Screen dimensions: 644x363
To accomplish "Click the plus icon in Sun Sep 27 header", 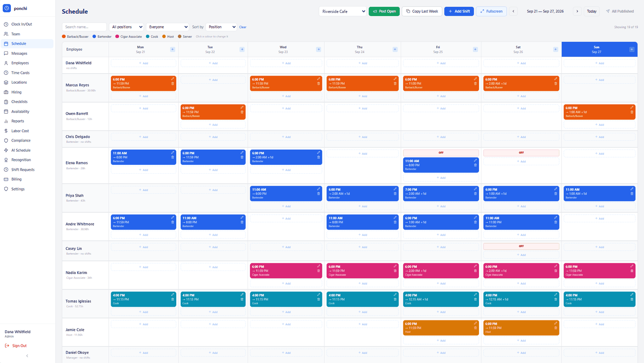I will 632,49.
